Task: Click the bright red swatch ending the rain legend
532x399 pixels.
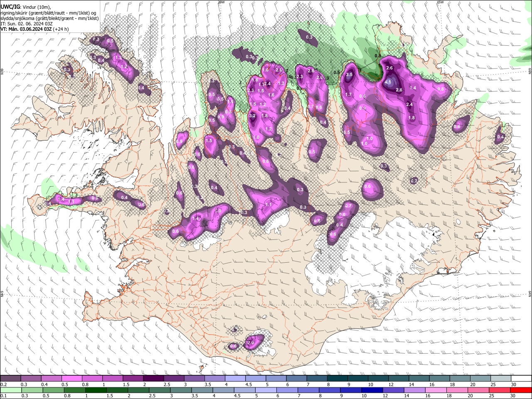Action: pos(521,390)
